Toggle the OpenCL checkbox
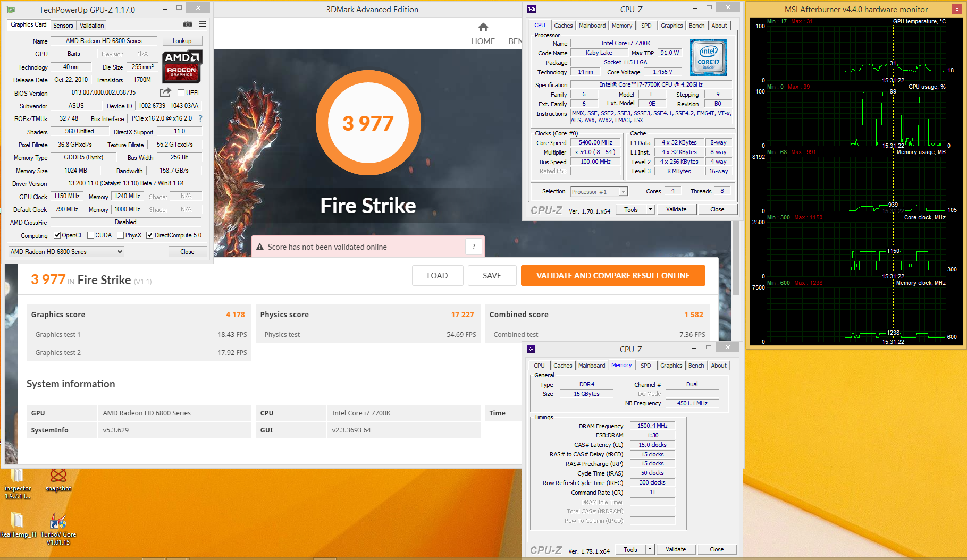 pos(57,235)
